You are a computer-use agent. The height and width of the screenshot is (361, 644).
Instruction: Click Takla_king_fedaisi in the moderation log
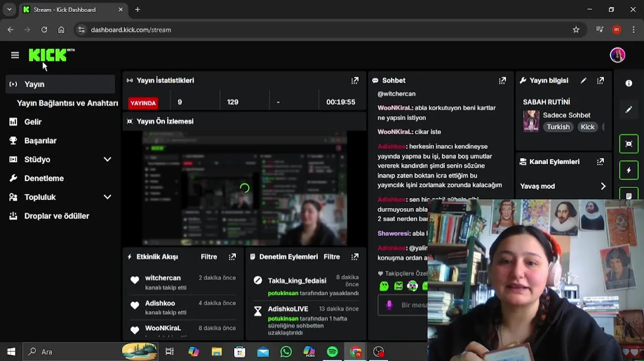[x=297, y=281]
